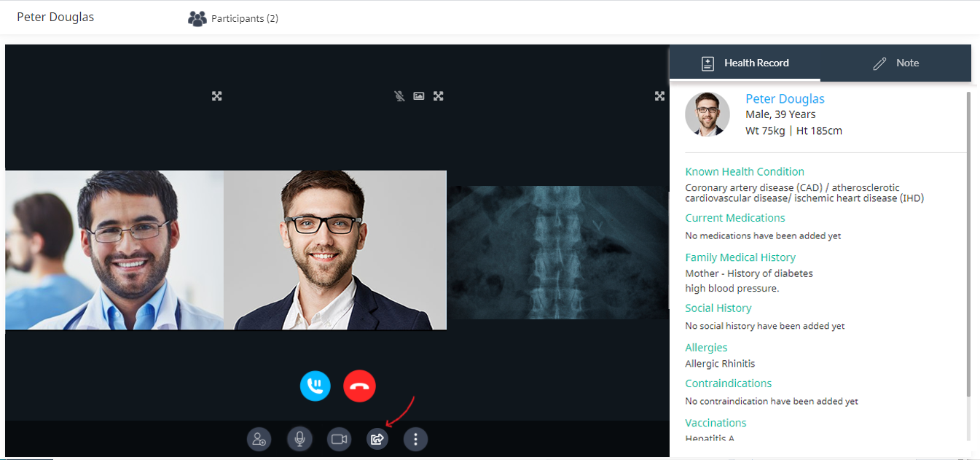
Task: Click the Coronary artery disease condition text
Action: (804, 192)
